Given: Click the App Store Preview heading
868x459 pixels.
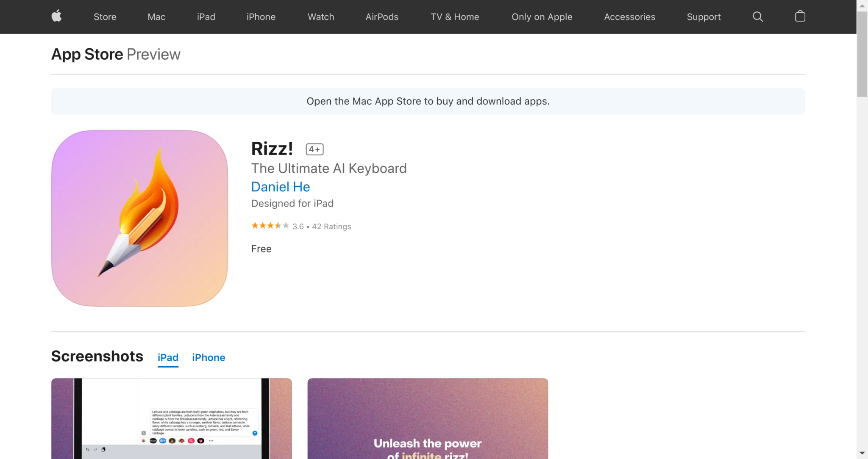Looking at the screenshot, I should tap(115, 54).
